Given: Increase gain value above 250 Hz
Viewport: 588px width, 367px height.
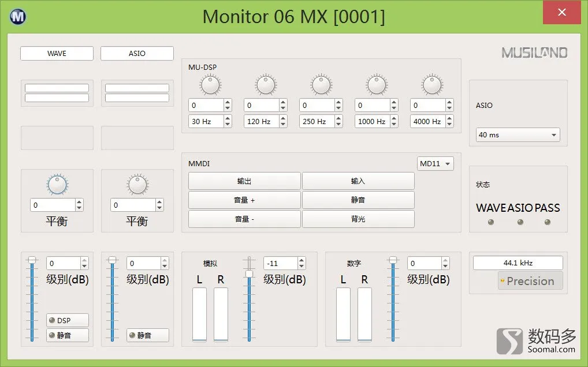Looking at the screenshot, I should pyautogui.click(x=338, y=102).
